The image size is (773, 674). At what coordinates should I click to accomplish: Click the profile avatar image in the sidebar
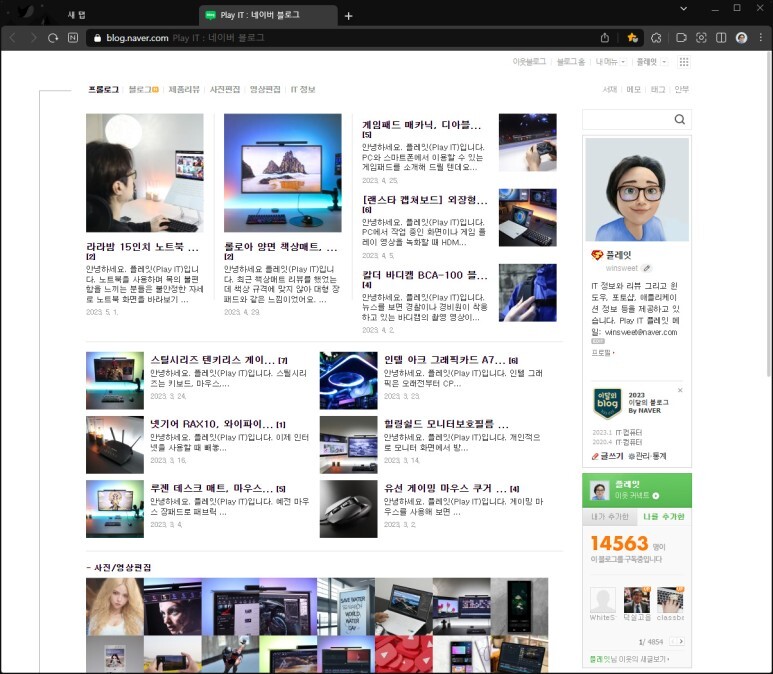637,189
